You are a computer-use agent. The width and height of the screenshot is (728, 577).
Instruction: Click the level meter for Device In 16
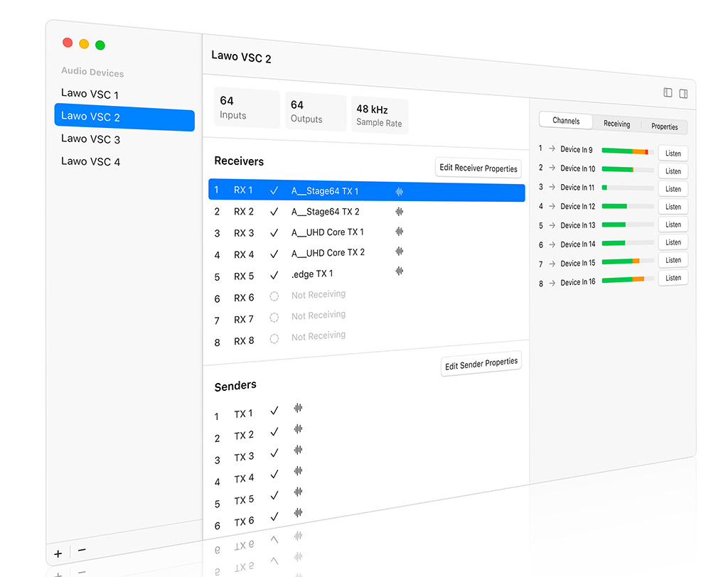(628, 279)
